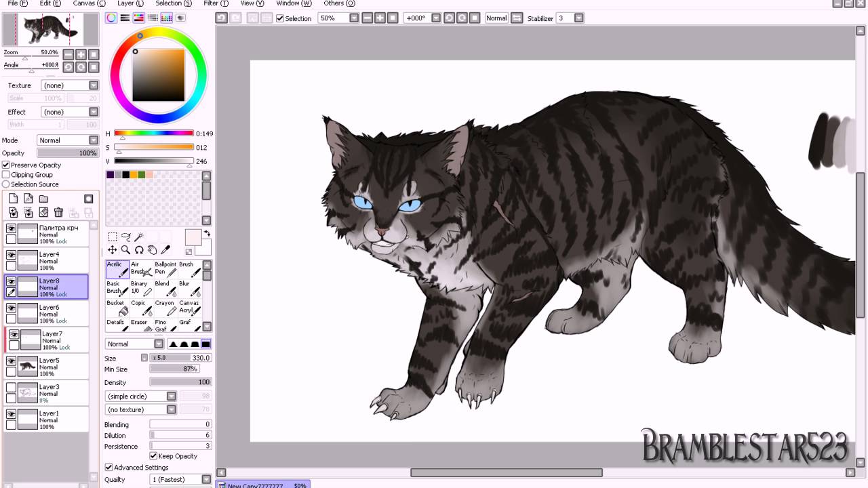Open the brush blend mode Normal dropdown
This screenshot has height=488, width=868.
[x=134, y=344]
